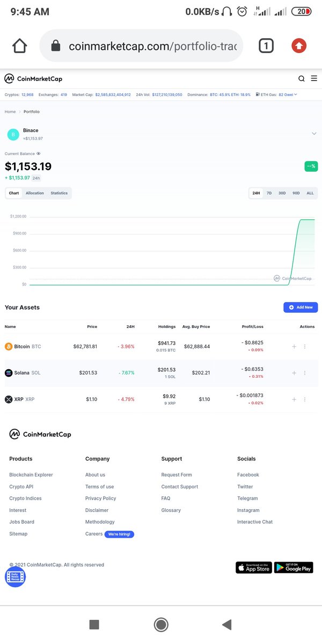The height and width of the screenshot is (644, 322).
Task: Open more options dots for XRP
Action: (305, 399)
